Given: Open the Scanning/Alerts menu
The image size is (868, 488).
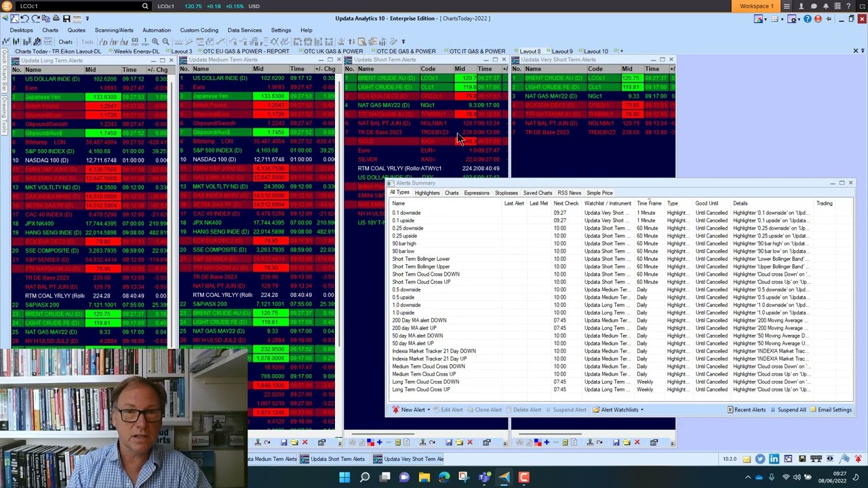Looking at the screenshot, I should coord(114,30).
